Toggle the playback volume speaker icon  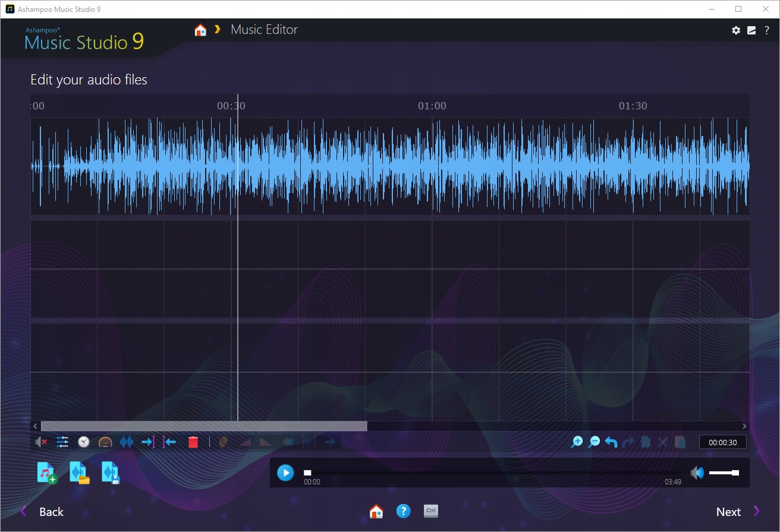697,473
